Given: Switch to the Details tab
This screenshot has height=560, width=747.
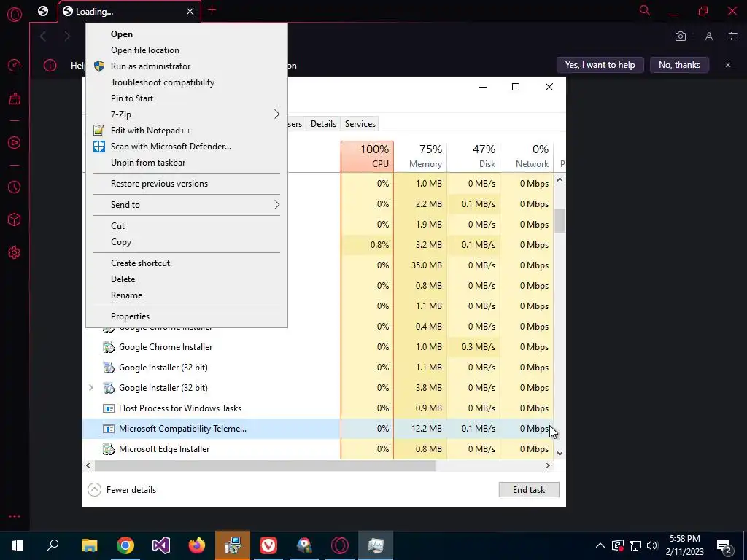Looking at the screenshot, I should pos(323,124).
